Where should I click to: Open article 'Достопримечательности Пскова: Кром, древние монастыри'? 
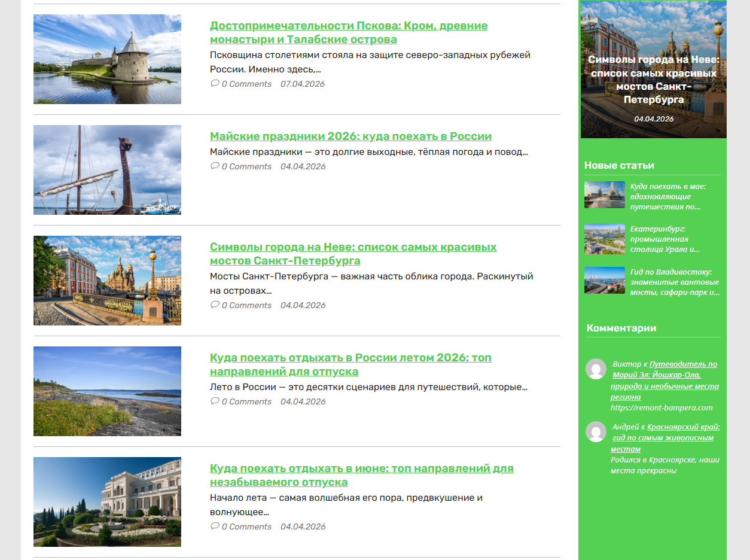pyautogui.click(x=349, y=32)
